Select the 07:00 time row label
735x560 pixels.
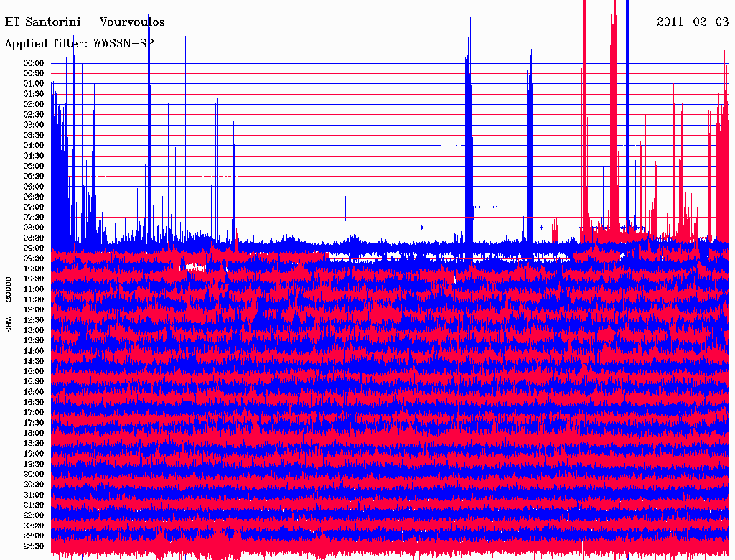[x=34, y=207]
